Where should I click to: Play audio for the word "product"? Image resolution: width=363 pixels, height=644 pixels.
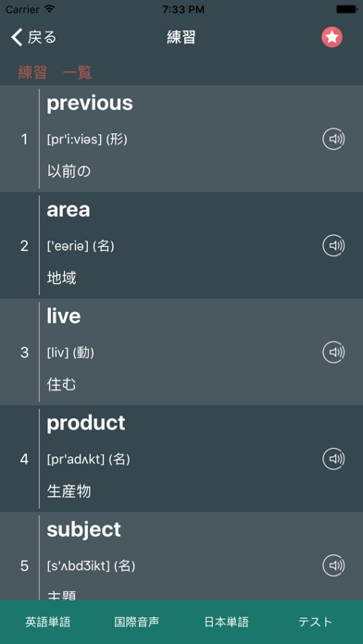(333, 459)
